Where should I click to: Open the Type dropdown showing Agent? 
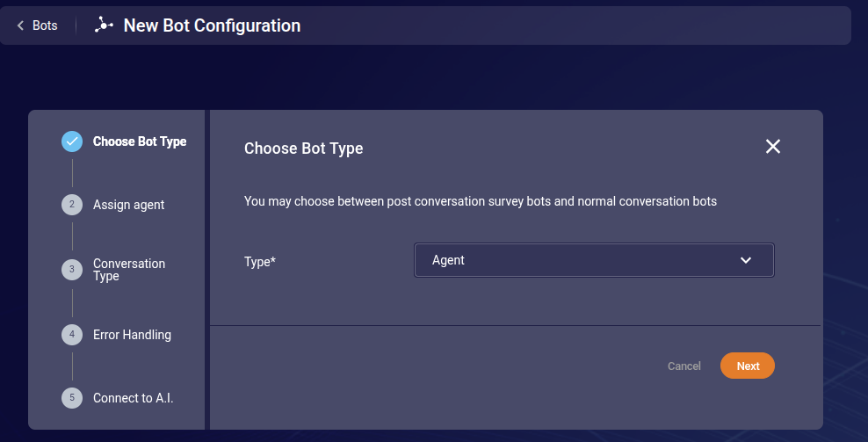point(594,260)
